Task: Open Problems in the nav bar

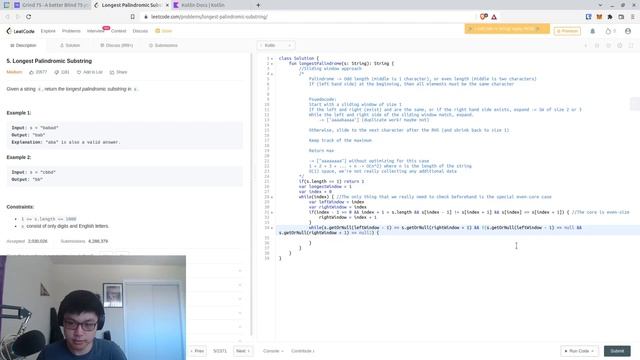Action: [71, 31]
